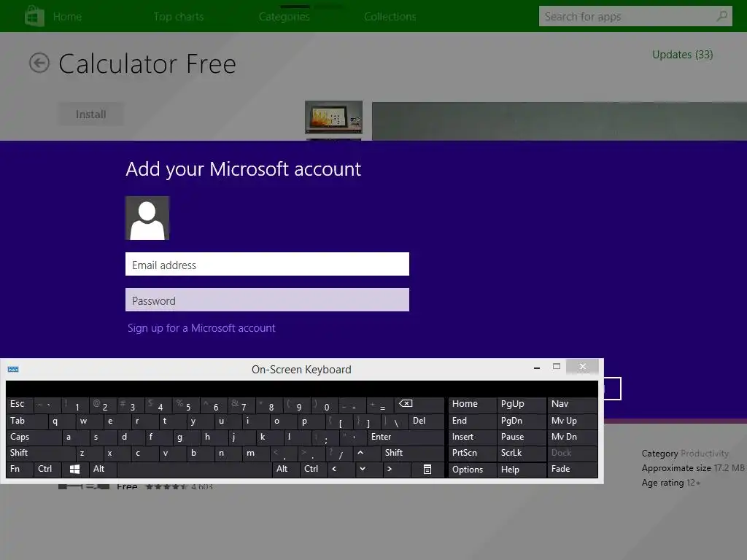Click the m key
Image resolution: width=747 pixels, height=560 pixels.
256,453
